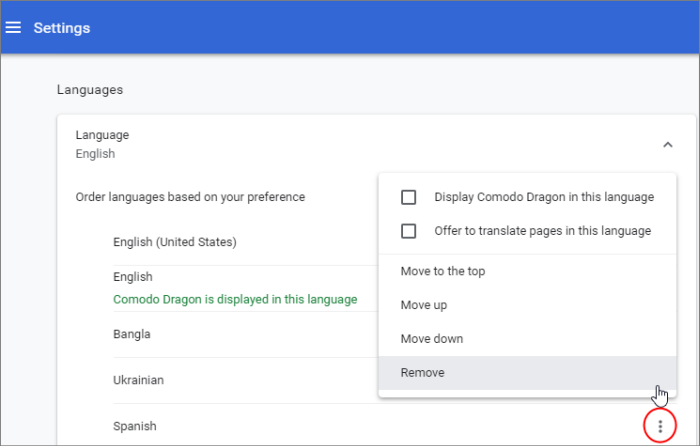This screenshot has height=446, width=700.
Task: Open the hamburger main menu icon
Action: [x=13, y=28]
